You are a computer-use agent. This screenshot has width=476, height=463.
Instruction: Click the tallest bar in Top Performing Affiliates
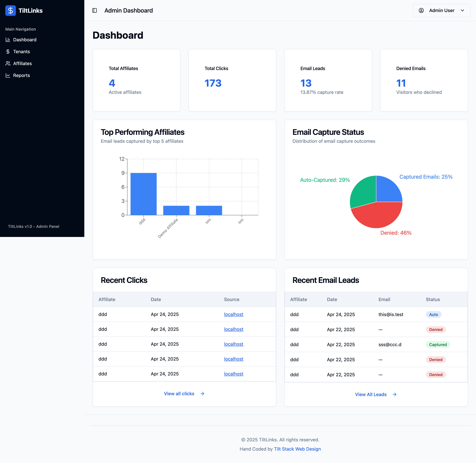(x=143, y=193)
